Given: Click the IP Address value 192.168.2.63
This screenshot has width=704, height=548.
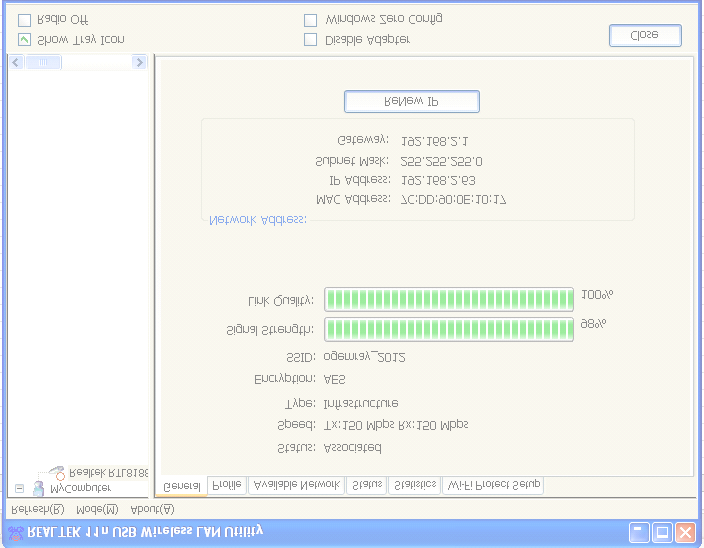Looking at the screenshot, I should 438,180.
